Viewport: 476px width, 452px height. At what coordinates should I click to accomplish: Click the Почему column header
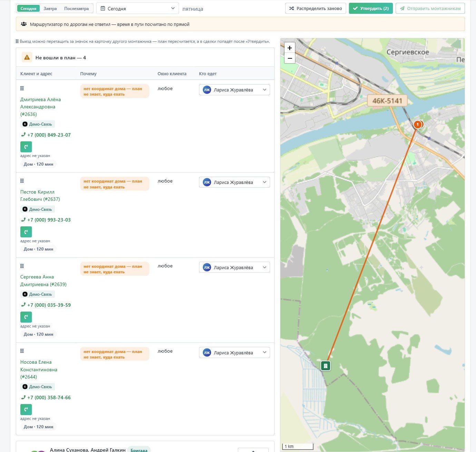(88, 74)
